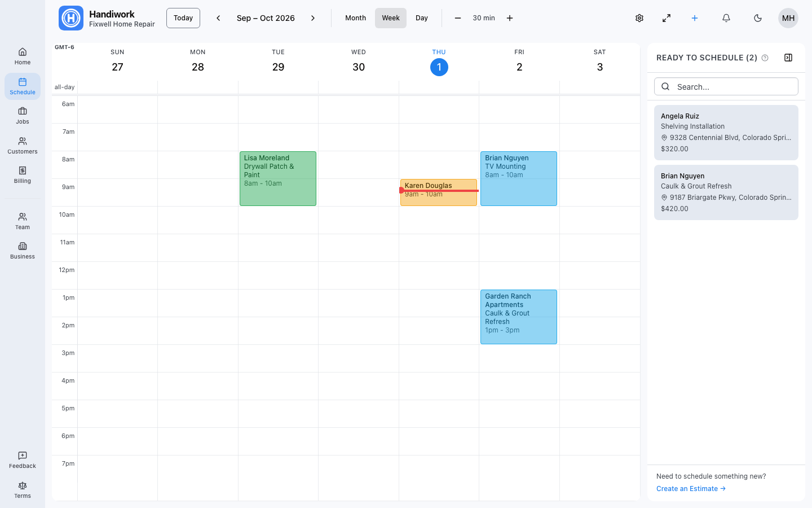This screenshot has width=812, height=508.
Task: Open the Home sidebar item
Action: coord(23,56)
